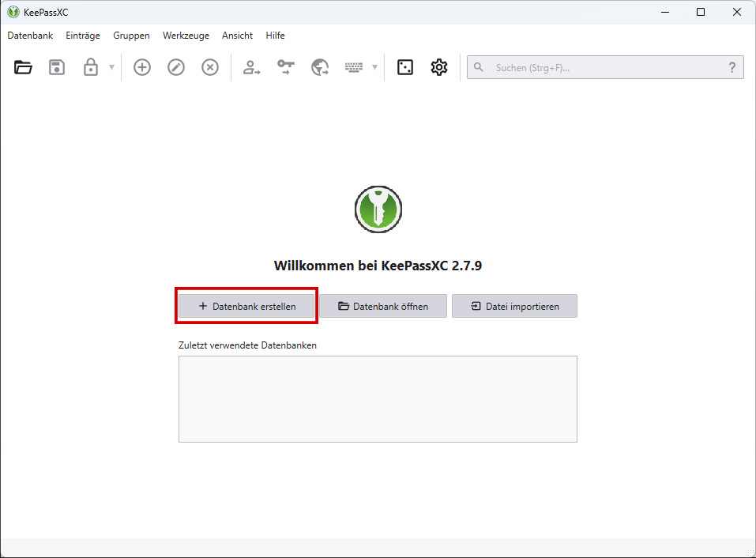Viewport: 756px width, 558px height.
Task: Click the open database folder icon
Action: (23, 68)
